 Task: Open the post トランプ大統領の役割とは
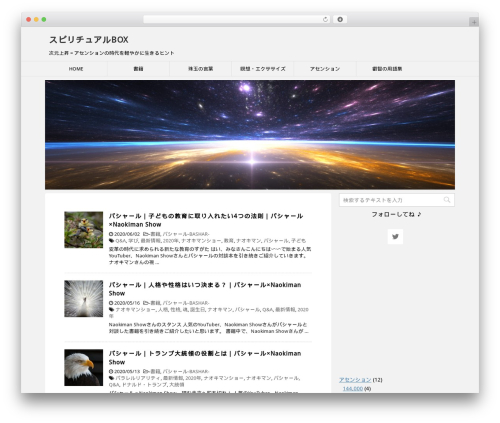pyautogui.click(x=205, y=358)
